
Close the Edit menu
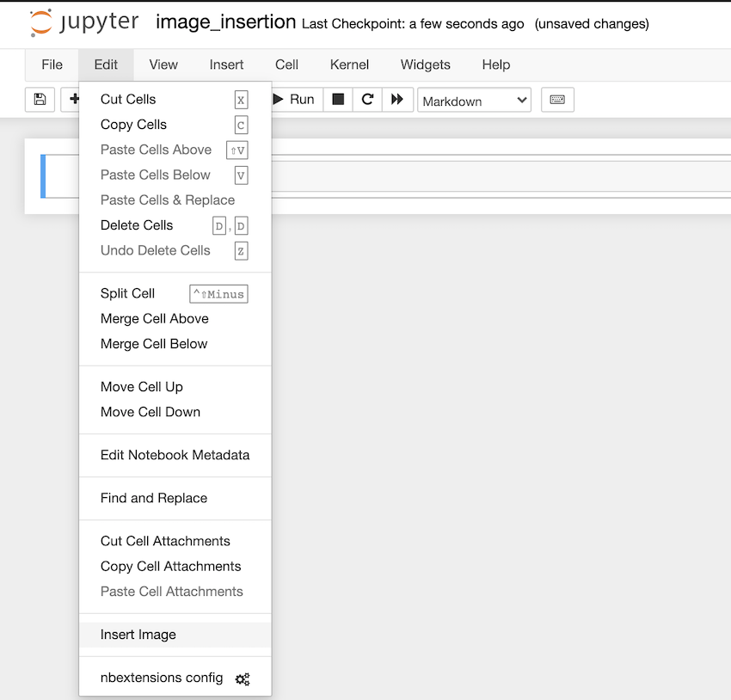pyautogui.click(x=106, y=64)
